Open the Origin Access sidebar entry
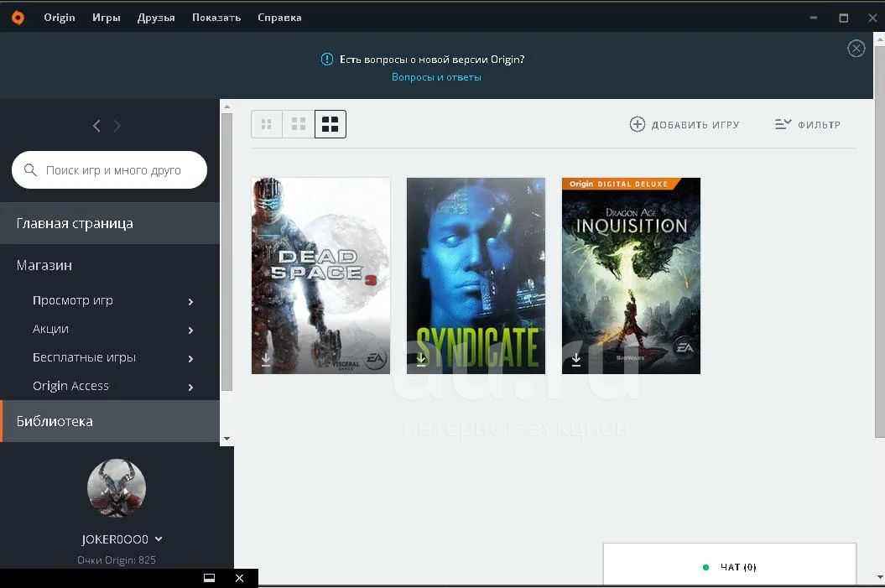This screenshot has height=588, width=885. click(x=70, y=386)
